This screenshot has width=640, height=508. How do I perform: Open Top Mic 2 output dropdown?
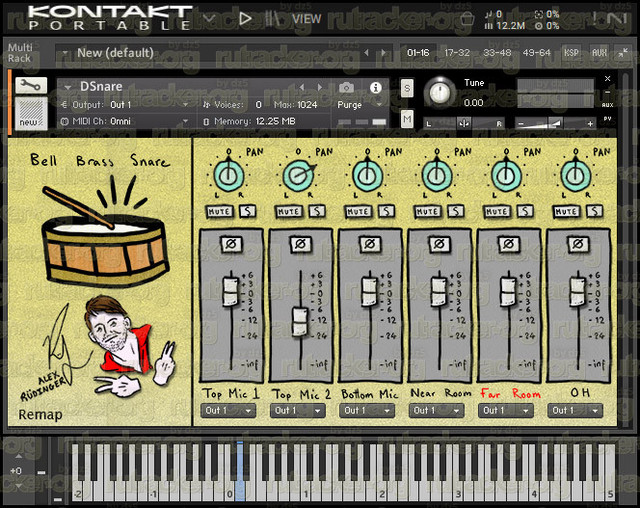pos(298,410)
